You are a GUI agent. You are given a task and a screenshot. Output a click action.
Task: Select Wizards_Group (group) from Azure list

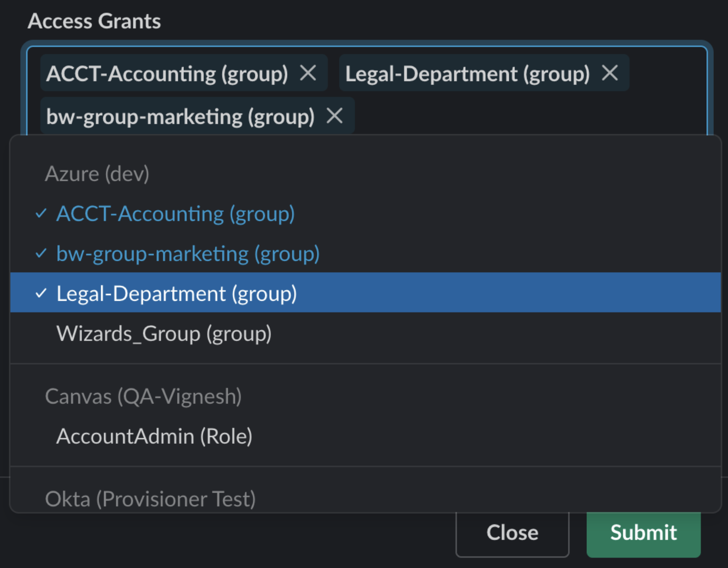tap(164, 334)
